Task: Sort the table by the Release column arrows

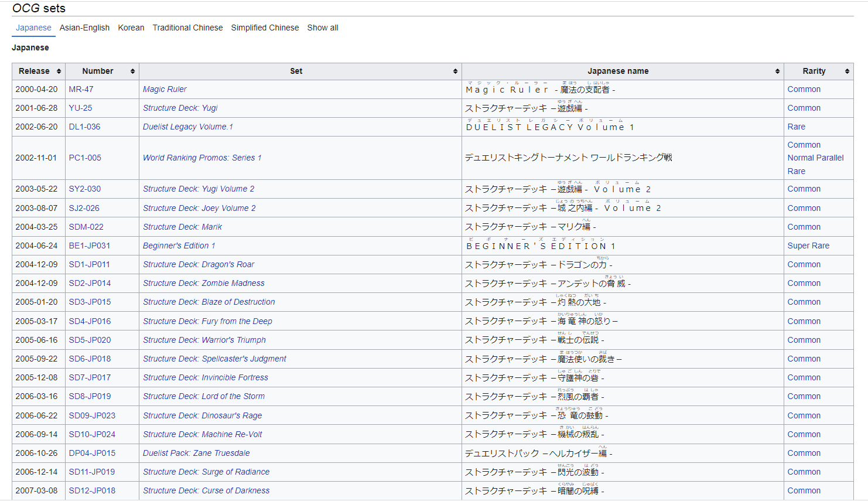Action: click(x=59, y=71)
